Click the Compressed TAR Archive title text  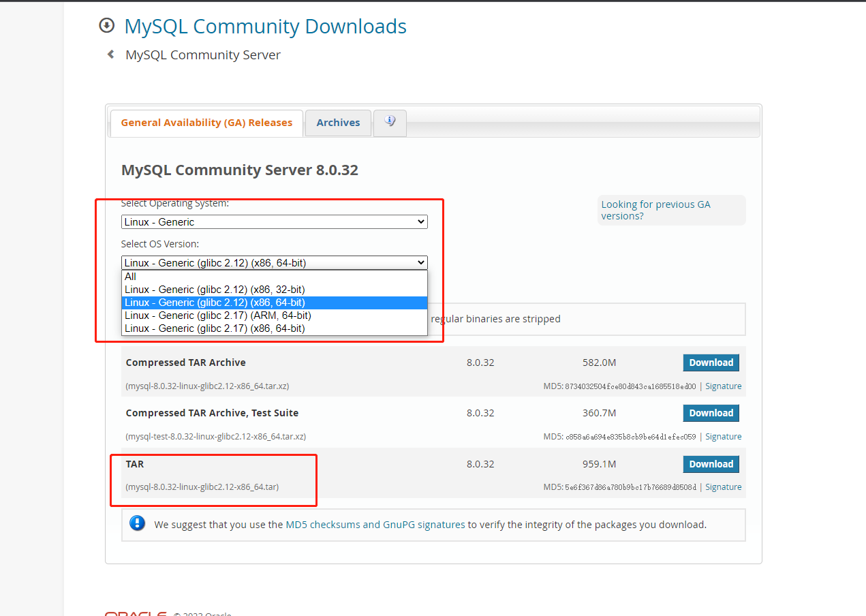186,363
